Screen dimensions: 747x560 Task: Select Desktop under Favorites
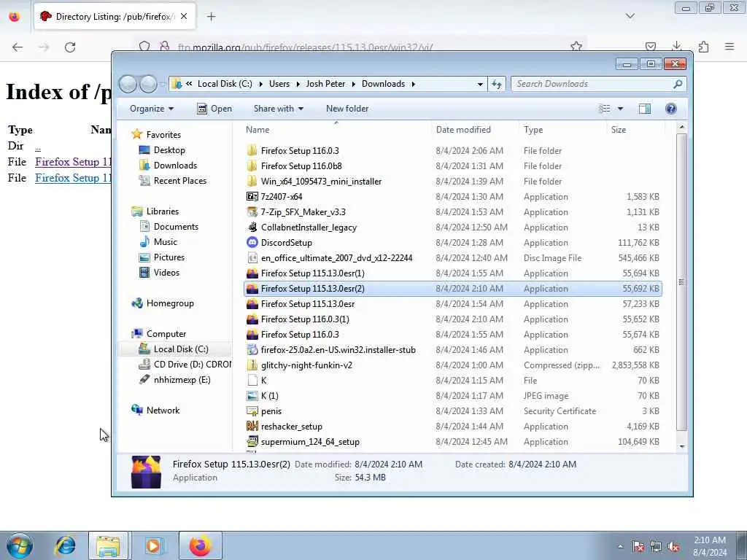162,150
